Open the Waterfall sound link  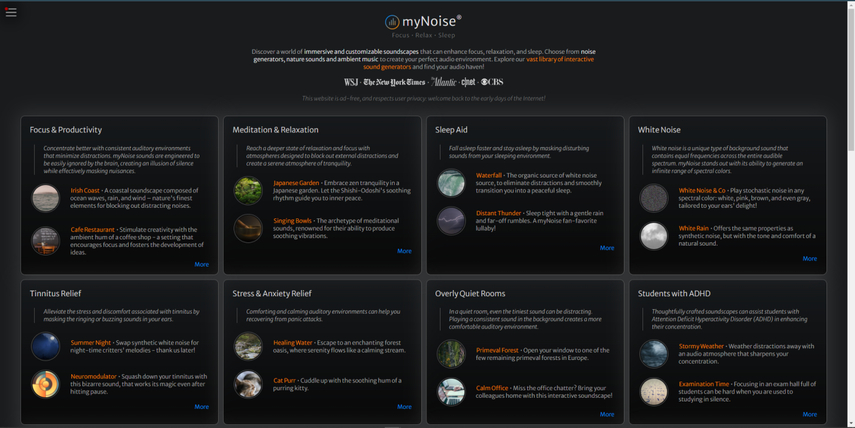click(x=489, y=175)
